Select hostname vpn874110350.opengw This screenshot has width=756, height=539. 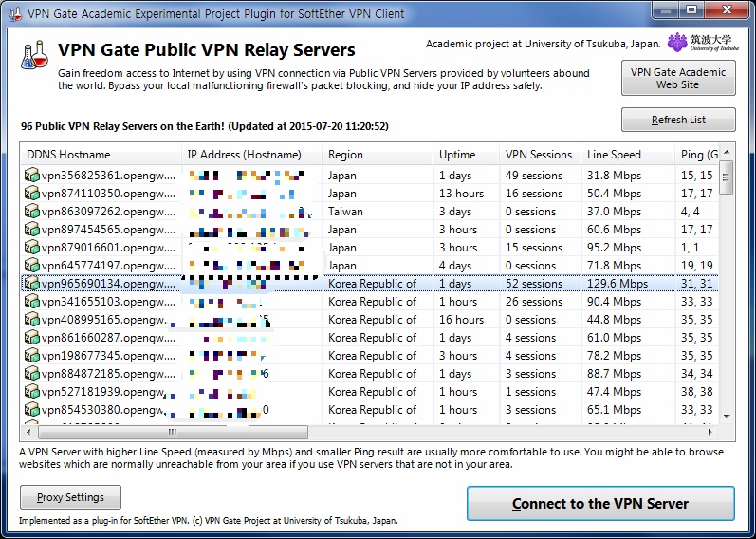coord(108,193)
